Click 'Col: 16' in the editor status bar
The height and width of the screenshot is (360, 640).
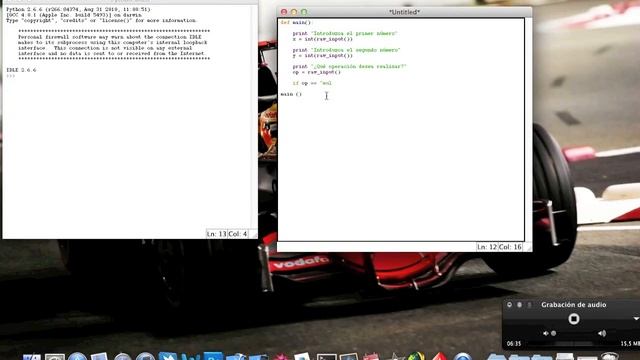point(510,247)
